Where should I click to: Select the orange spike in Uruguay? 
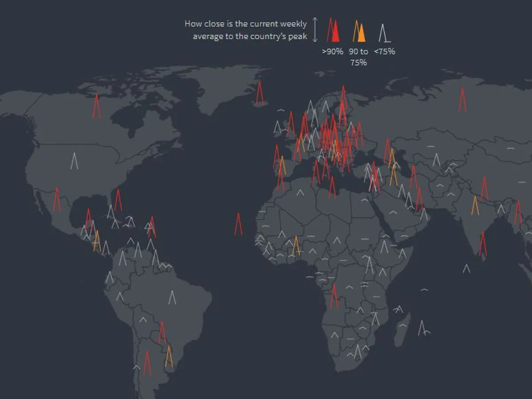tap(169, 356)
